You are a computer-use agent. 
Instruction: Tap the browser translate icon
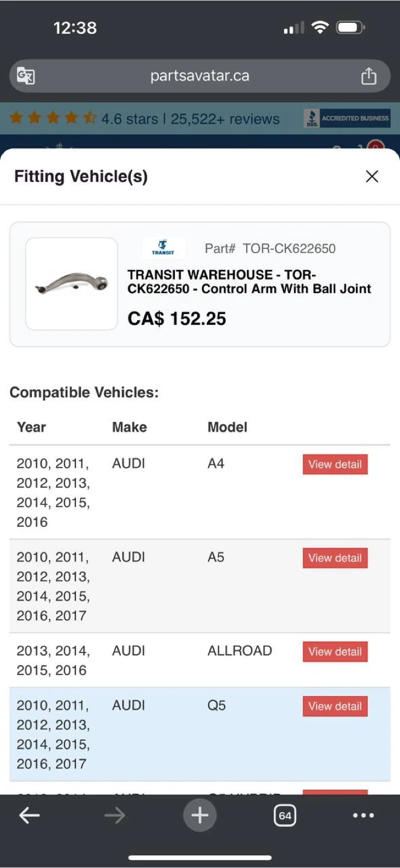coord(25,76)
